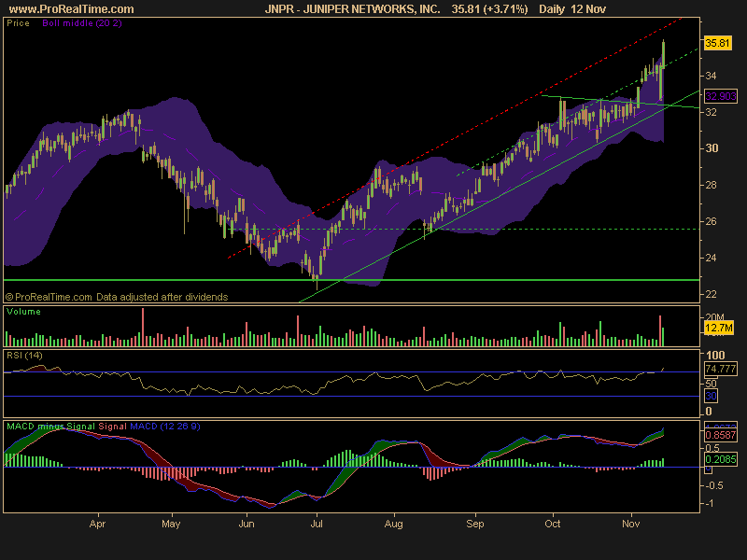Click the -0.5 MACD axis label

[x=712, y=485]
